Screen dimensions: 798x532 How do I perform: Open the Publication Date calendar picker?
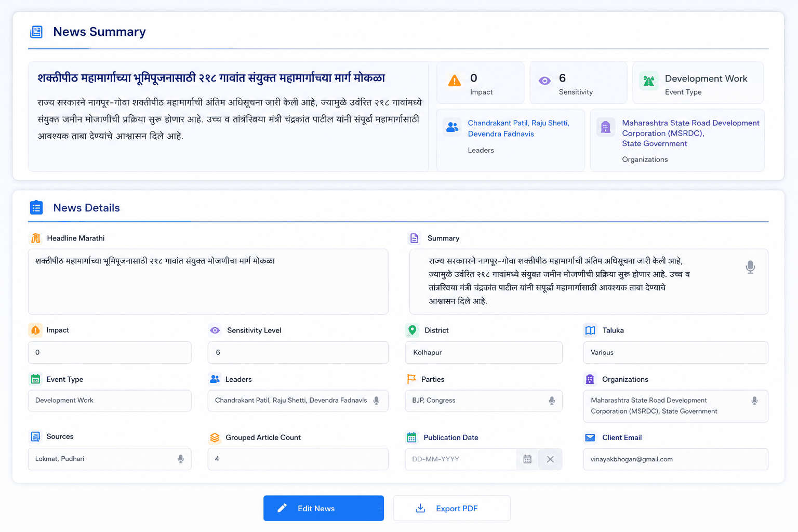click(x=527, y=459)
